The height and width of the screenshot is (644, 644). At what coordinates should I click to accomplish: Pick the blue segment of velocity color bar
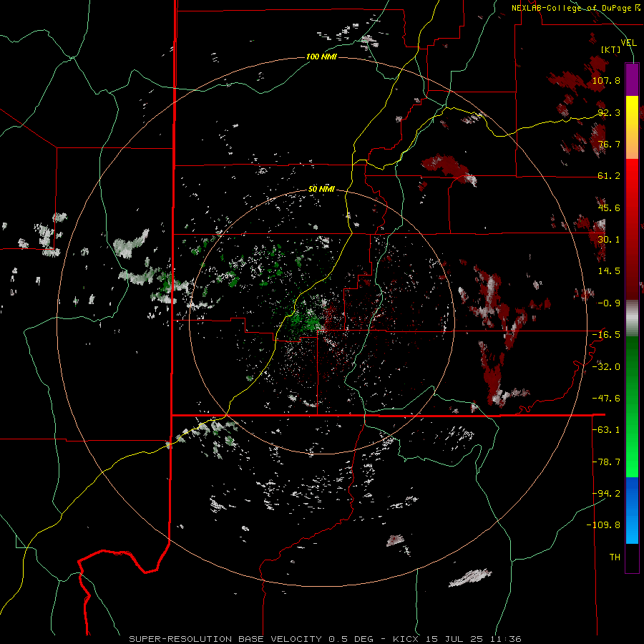(632, 510)
